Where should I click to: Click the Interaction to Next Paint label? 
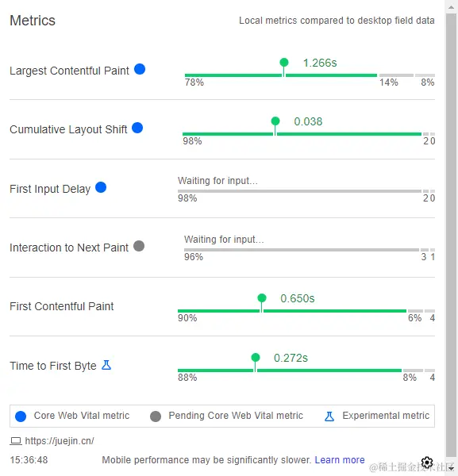click(69, 248)
